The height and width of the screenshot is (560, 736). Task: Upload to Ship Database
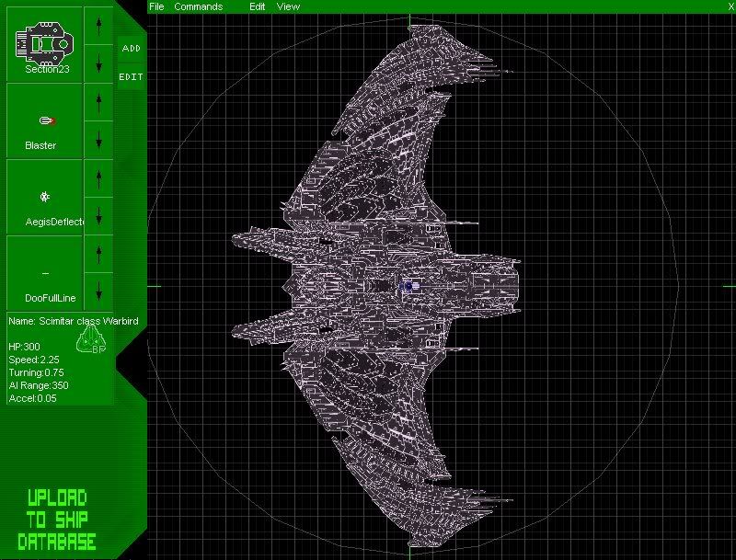(57, 520)
